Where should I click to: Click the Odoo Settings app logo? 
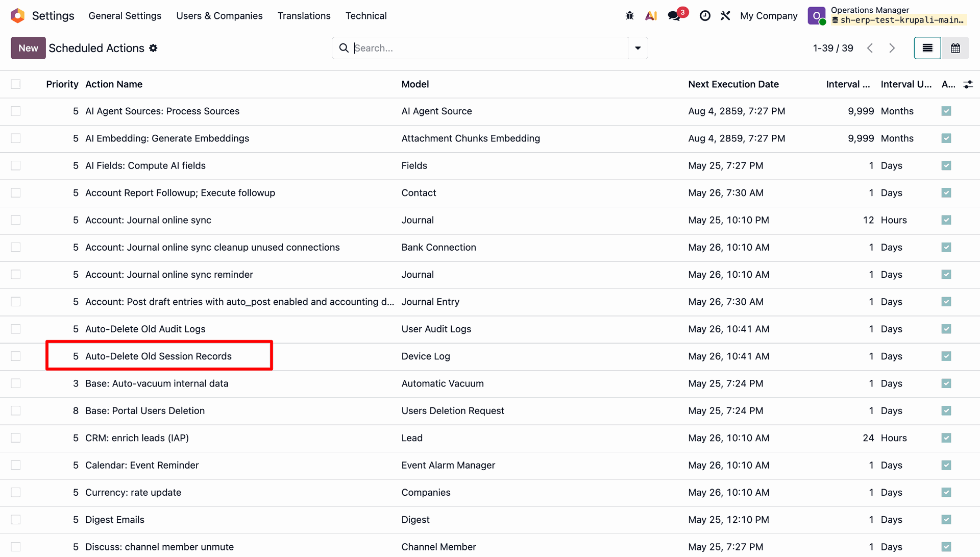click(18, 16)
